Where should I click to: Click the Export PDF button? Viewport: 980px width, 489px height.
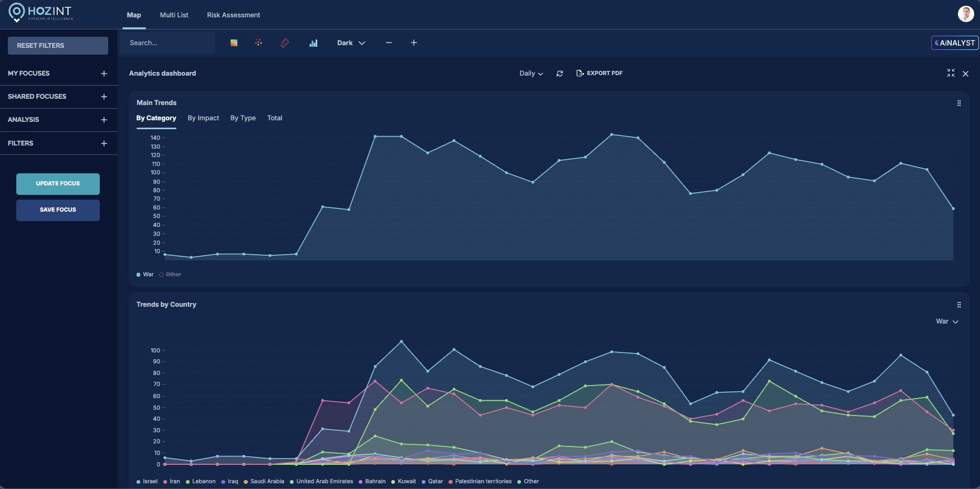tap(599, 74)
